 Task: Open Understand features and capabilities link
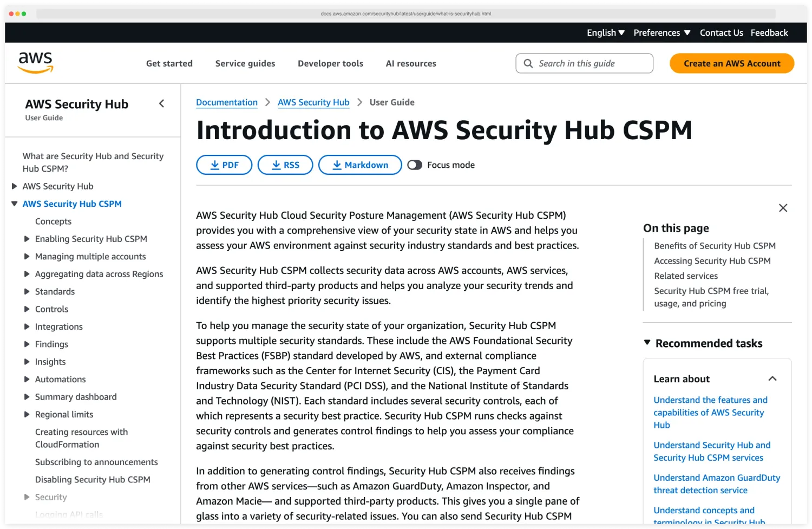tap(710, 413)
